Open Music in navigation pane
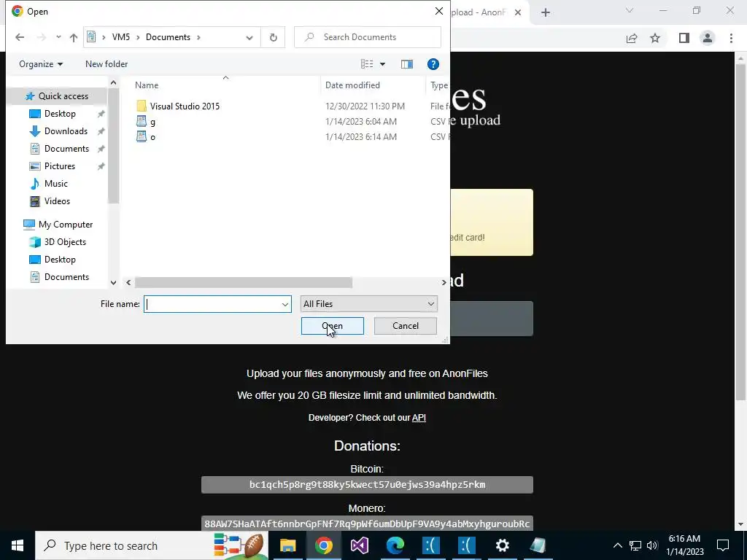The width and height of the screenshot is (747, 560). [x=55, y=183]
